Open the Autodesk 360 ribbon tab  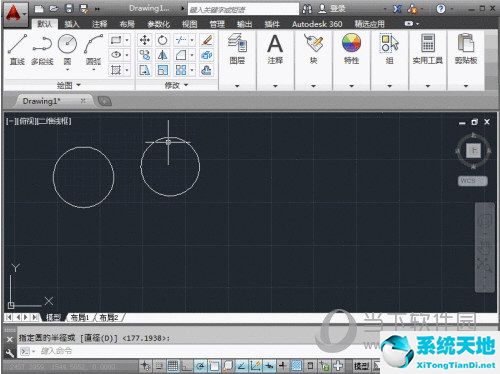(x=317, y=24)
